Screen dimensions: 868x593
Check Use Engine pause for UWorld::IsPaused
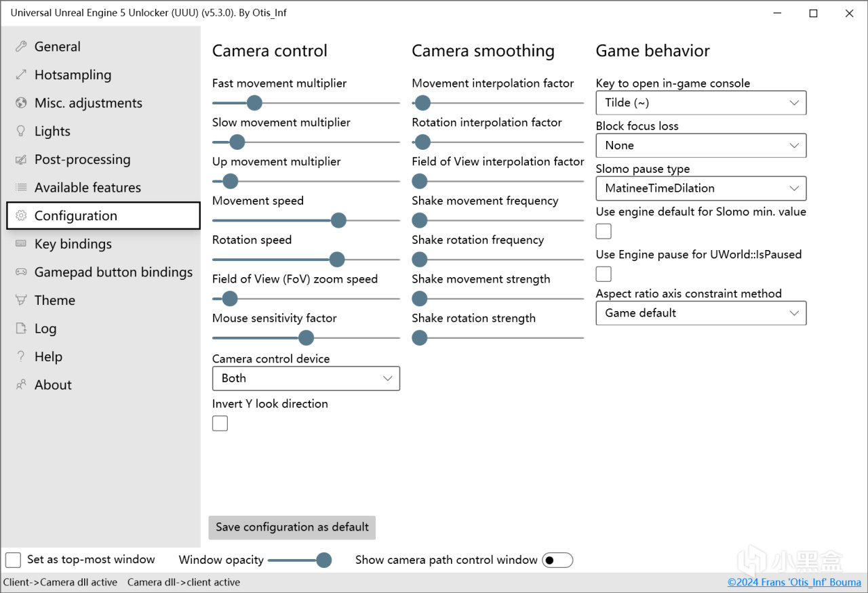(604, 274)
